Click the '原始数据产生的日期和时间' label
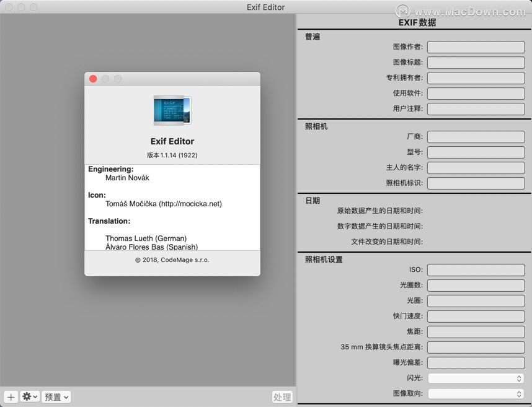This screenshot has height=407, width=532. [x=380, y=211]
